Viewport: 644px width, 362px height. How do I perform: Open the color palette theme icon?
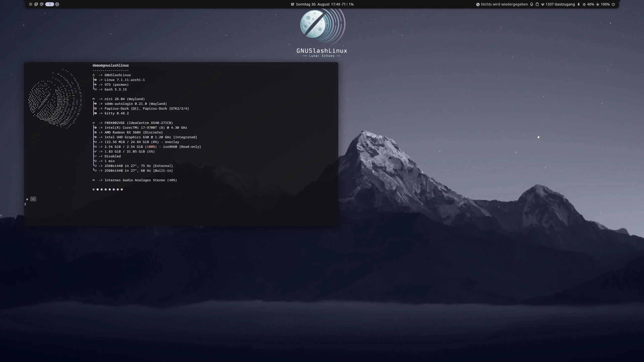(42, 4)
